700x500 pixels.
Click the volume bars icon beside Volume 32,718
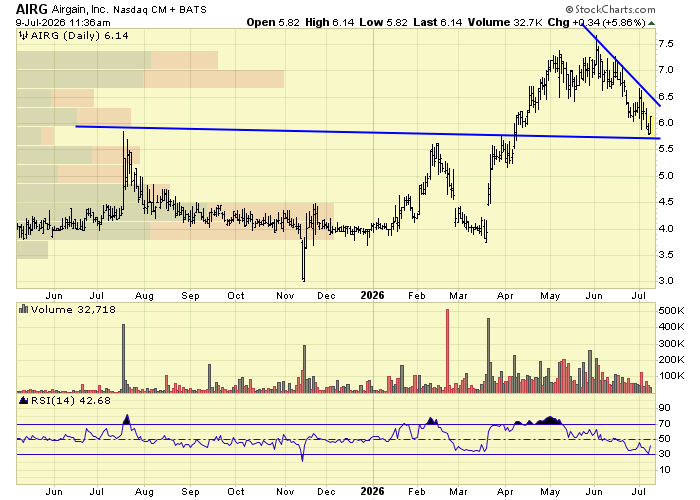(x=24, y=309)
